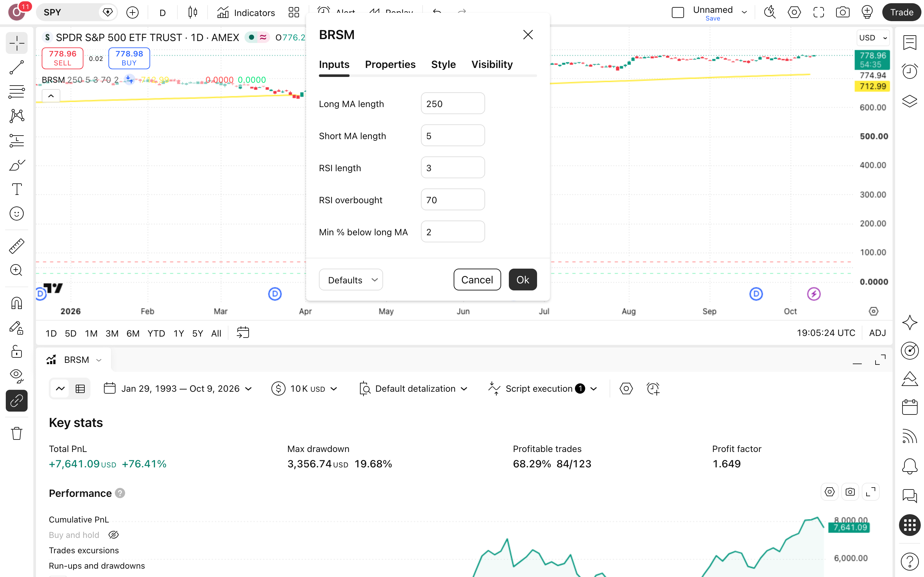Click the Magnet mode icon
The height and width of the screenshot is (577, 924).
(x=16, y=303)
